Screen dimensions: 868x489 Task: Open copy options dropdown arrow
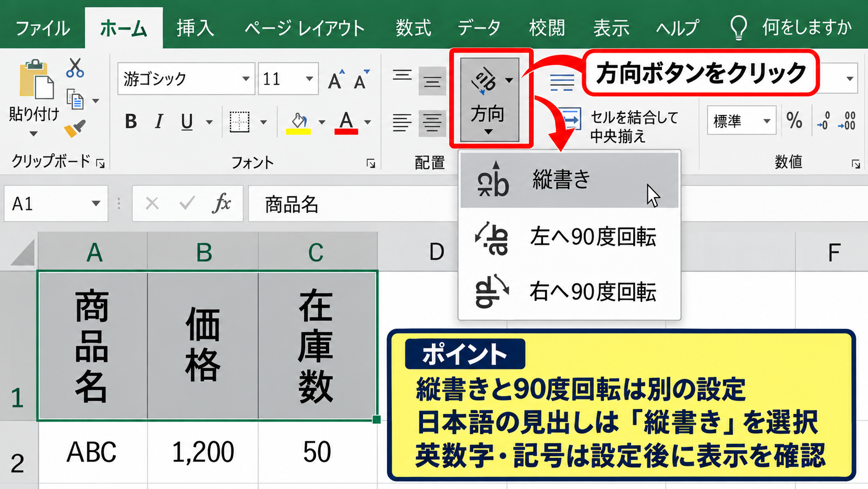[96, 101]
